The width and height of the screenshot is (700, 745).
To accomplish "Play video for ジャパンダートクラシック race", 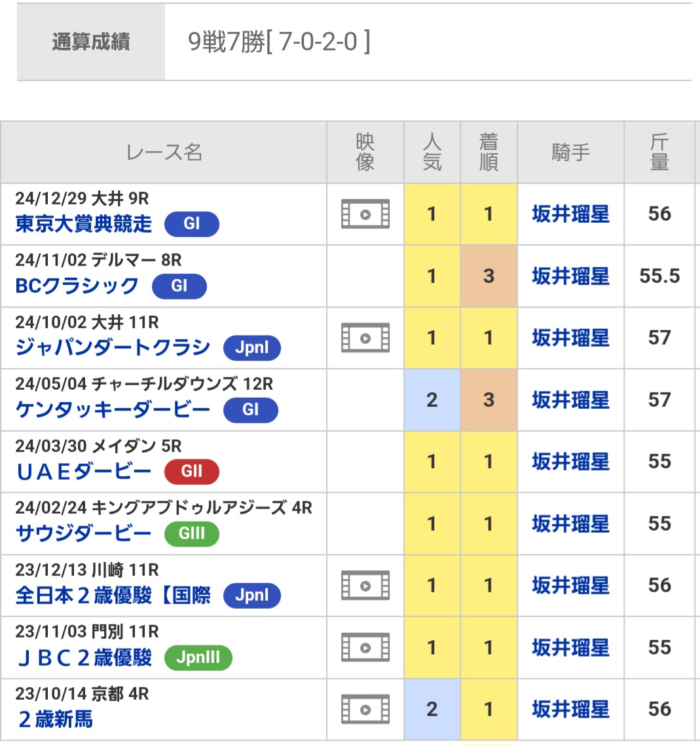I will click(x=365, y=338).
